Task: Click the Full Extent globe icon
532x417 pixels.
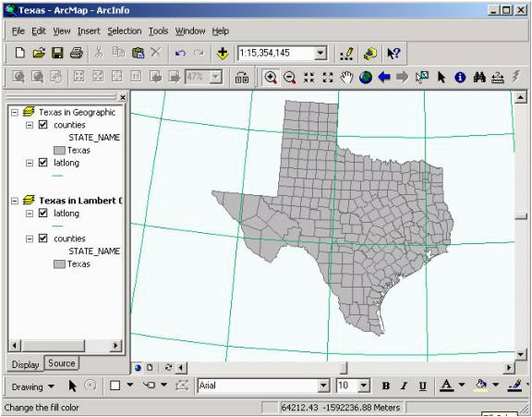Action: 366,78
